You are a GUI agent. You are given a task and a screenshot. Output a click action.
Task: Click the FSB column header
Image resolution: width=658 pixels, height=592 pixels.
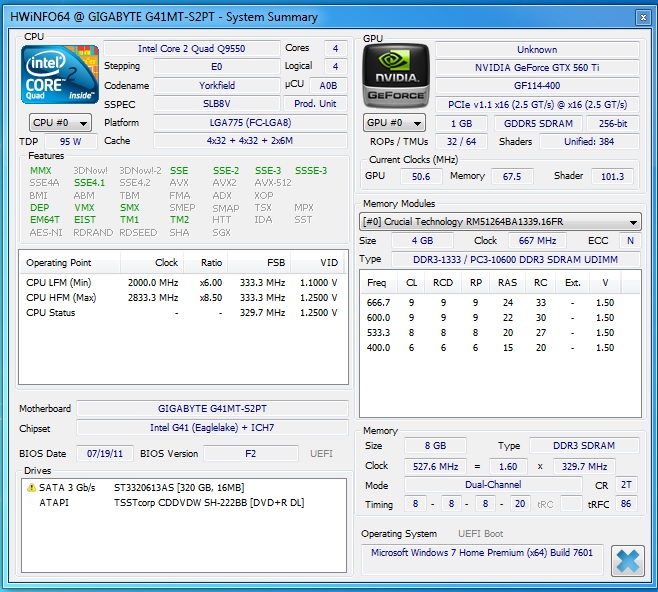tap(259, 263)
